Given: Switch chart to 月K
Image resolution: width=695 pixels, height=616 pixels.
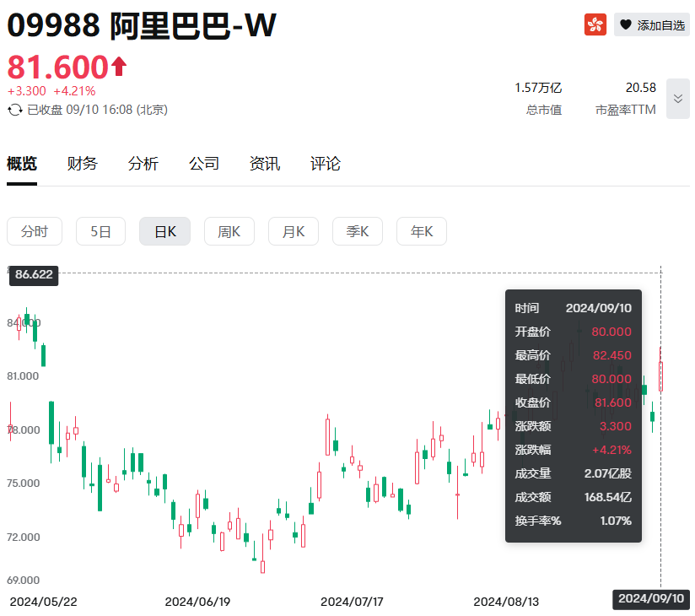Looking at the screenshot, I should 294,231.
